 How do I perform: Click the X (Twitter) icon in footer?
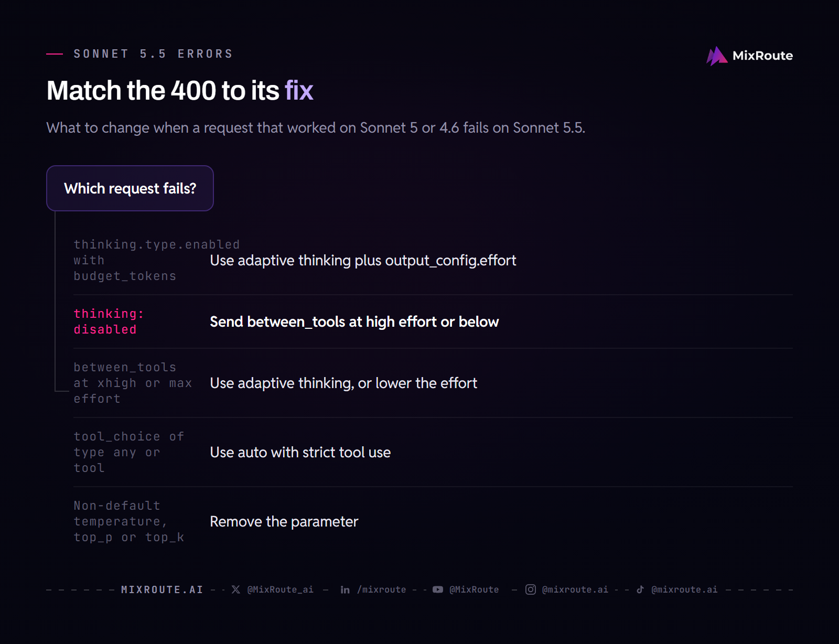click(236, 589)
